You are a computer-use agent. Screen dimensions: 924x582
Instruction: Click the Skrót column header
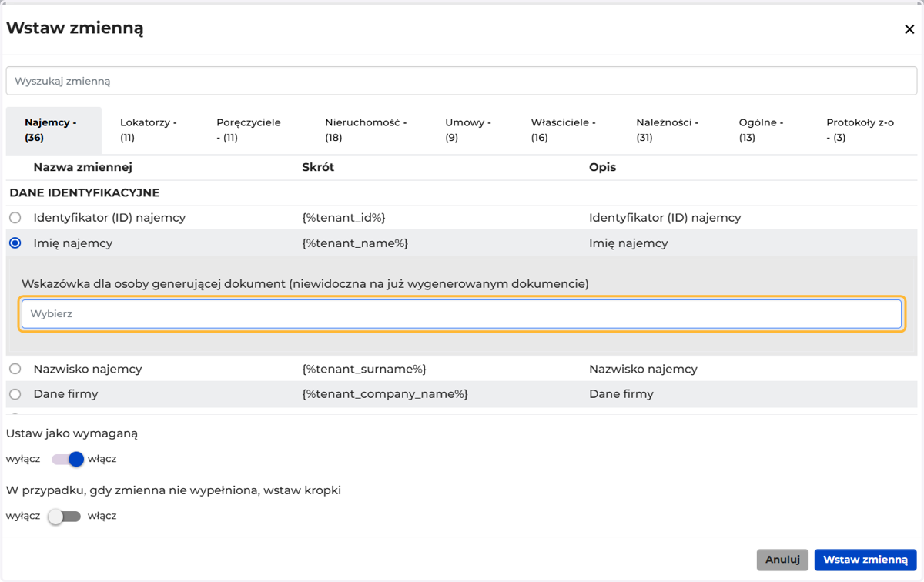318,167
